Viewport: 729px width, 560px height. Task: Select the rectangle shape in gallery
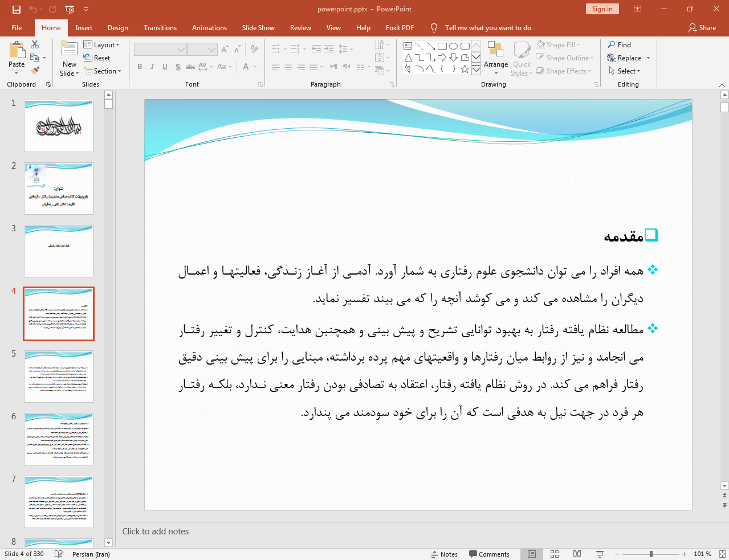point(442,46)
